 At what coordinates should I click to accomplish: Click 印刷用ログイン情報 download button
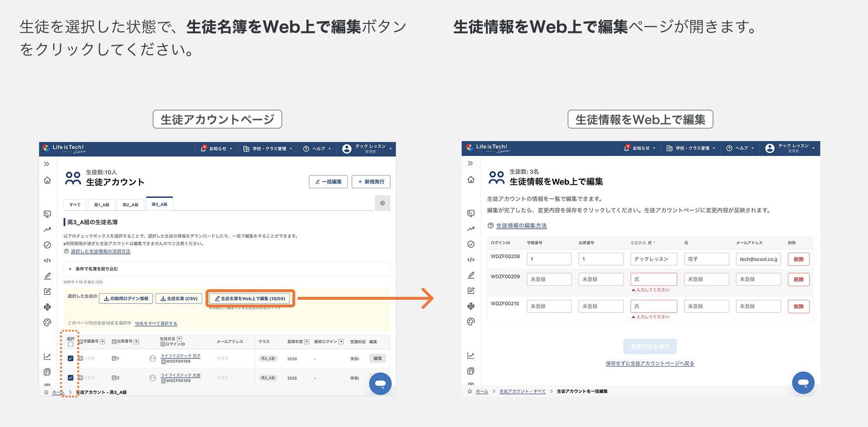click(x=126, y=299)
